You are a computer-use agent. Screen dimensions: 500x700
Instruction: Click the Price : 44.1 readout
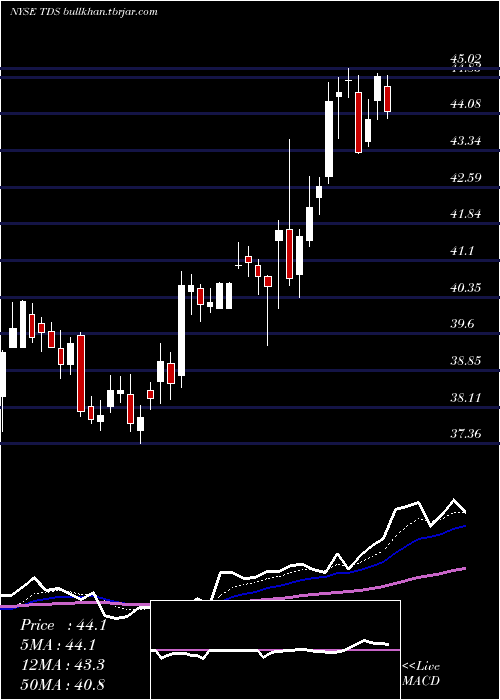tap(63, 625)
